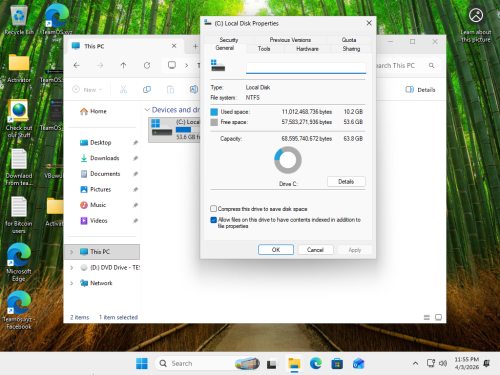Toggle Compress this drive checkbox
The height and width of the screenshot is (375, 500).
click(213, 209)
